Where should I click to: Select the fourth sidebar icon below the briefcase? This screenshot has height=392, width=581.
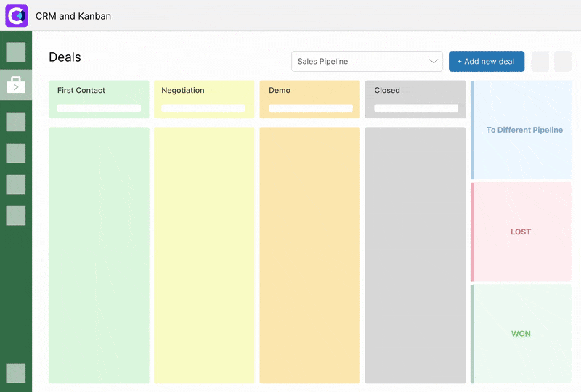(16, 216)
